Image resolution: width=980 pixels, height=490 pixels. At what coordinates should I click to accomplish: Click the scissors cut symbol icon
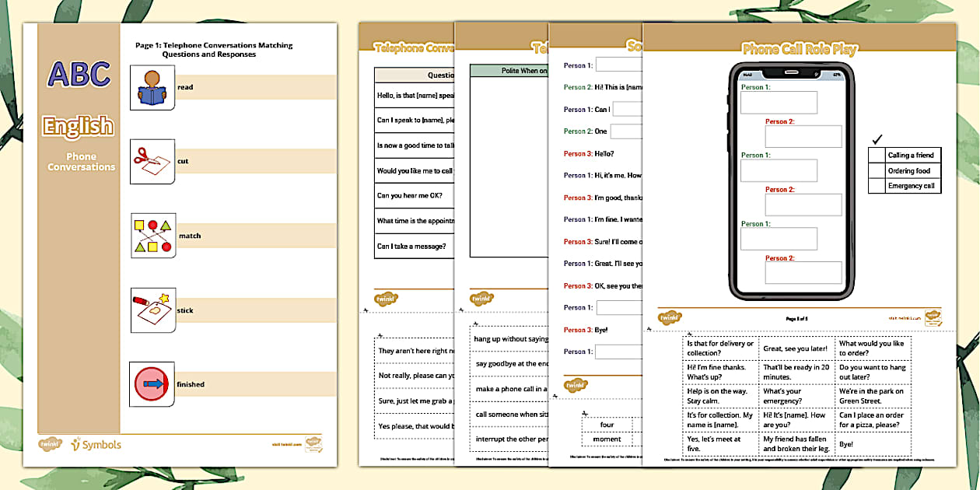[x=152, y=161]
